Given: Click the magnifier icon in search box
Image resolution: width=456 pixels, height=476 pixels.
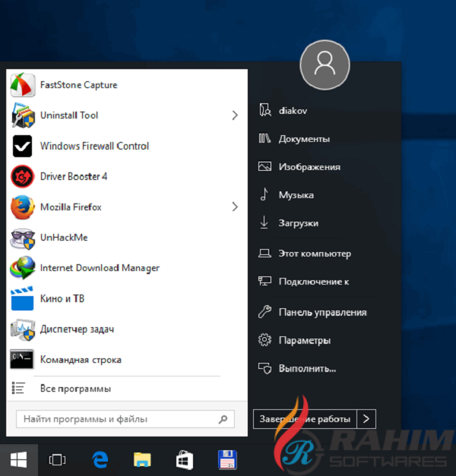Looking at the screenshot, I should pyautogui.click(x=223, y=419).
